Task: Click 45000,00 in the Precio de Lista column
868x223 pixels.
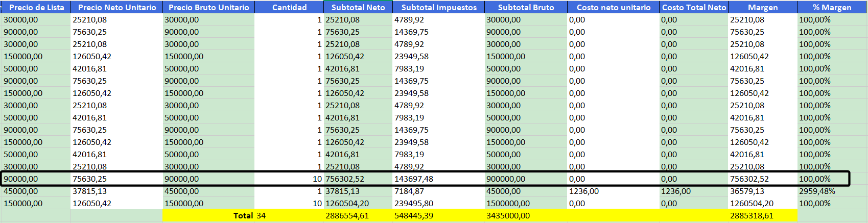Action: [36, 191]
